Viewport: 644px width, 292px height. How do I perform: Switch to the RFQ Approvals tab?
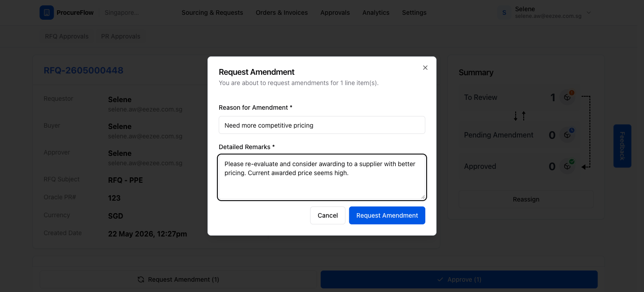pos(67,36)
